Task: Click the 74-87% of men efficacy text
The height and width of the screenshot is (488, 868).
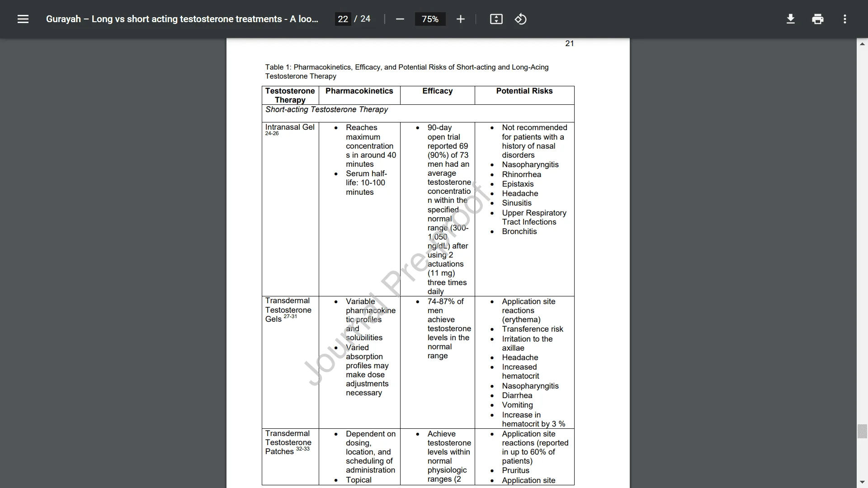Action: tap(449, 328)
